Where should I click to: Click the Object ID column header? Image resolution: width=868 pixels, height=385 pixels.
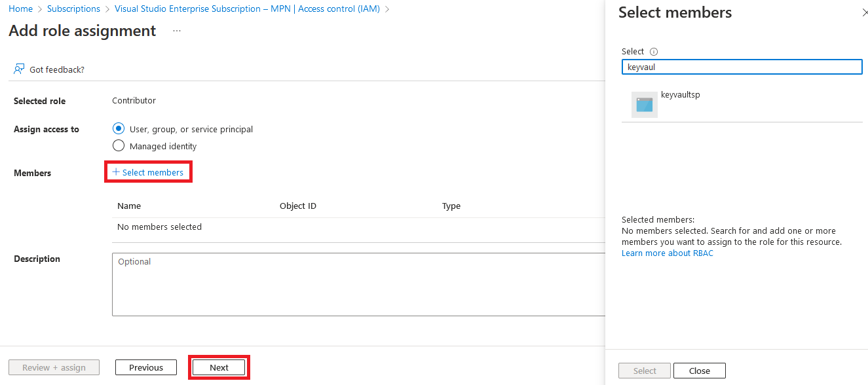click(x=298, y=206)
